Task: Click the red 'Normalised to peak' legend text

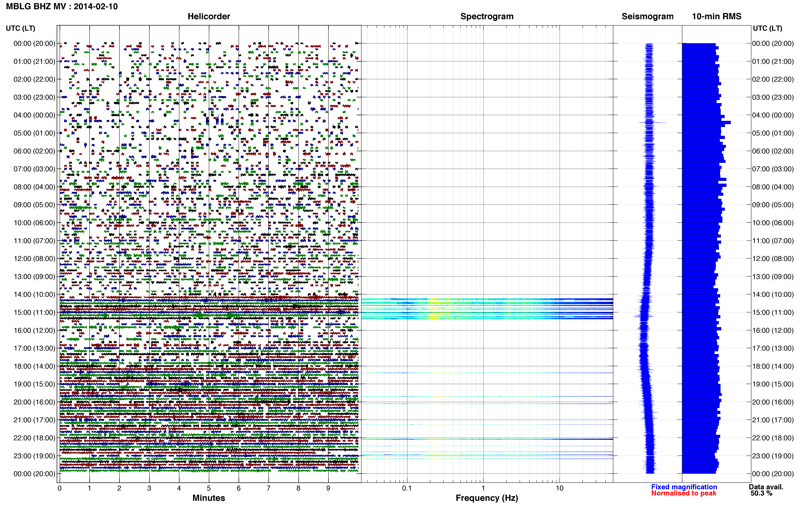Action: [684, 493]
